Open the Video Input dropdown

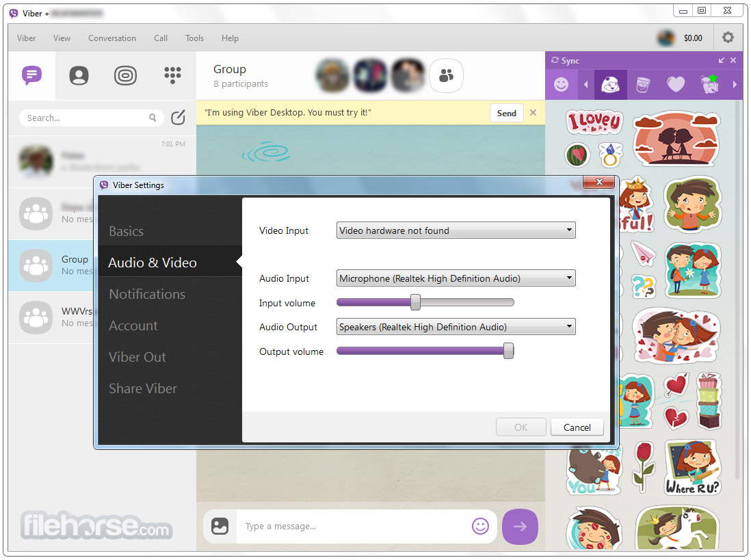click(x=456, y=230)
